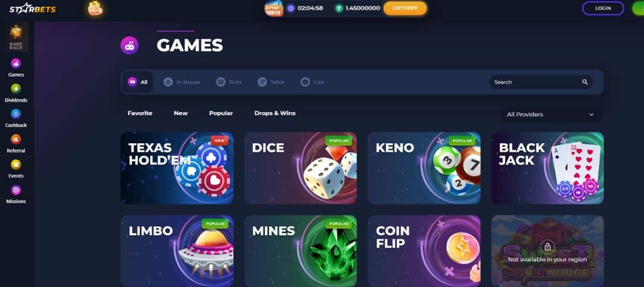
Task: Open Dividends from the sidebar
Action: 16,93
